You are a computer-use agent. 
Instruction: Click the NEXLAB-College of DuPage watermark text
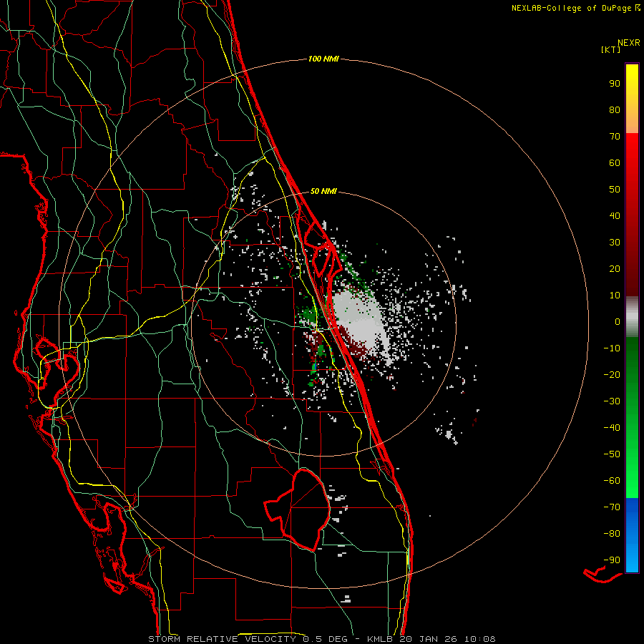click(x=575, y=8)
